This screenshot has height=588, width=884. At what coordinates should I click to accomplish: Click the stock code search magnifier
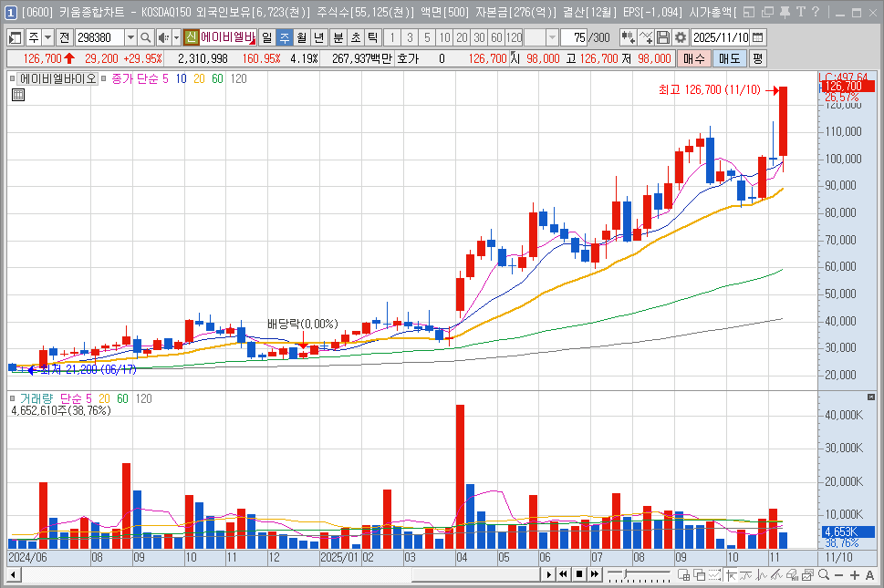tap(145, 37)
